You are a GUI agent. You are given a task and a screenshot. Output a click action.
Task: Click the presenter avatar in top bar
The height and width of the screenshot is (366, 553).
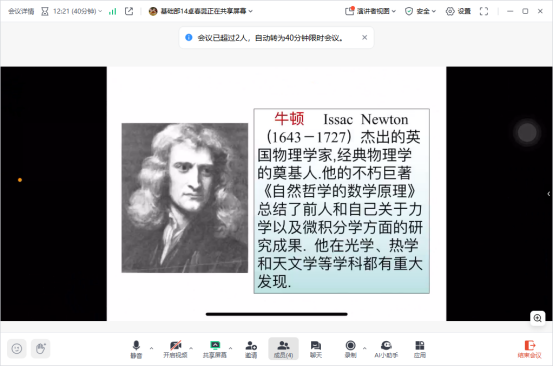click(x=153, y=11)
